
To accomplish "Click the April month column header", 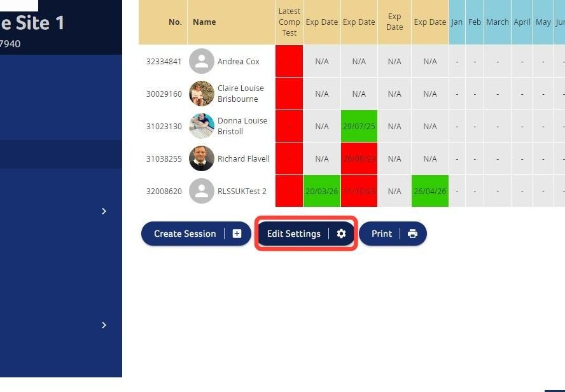I will click(522, 22).
